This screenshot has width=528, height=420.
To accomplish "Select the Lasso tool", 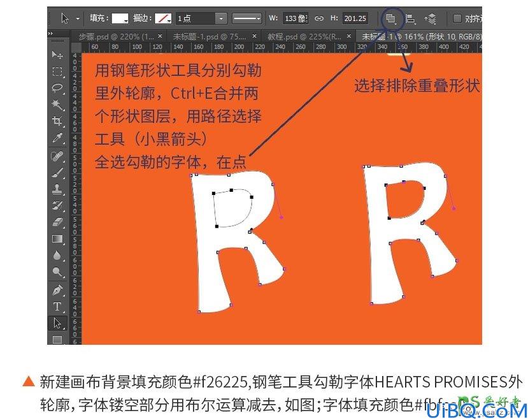I will (57, 89).
